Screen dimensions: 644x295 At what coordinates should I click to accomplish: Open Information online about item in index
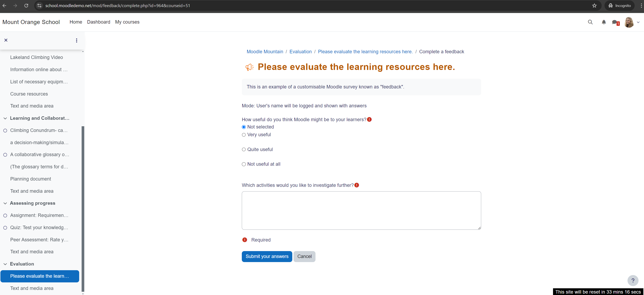[39, 70]
